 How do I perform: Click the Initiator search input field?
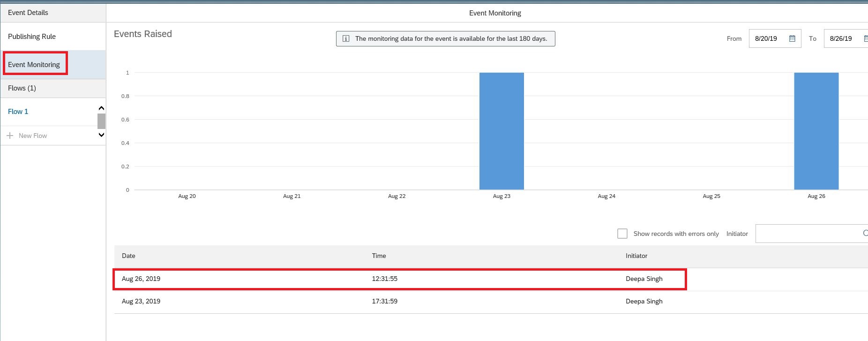(812, 234)
